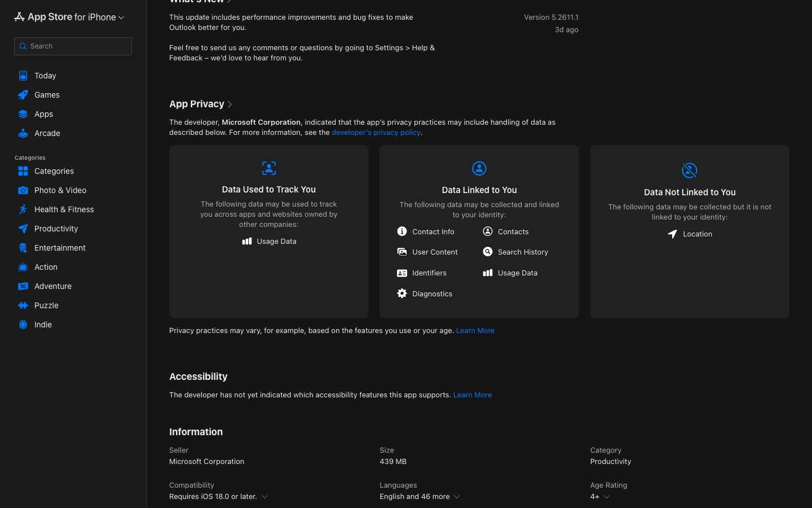Open the App Privacy details heading

(x=197, y=104)
